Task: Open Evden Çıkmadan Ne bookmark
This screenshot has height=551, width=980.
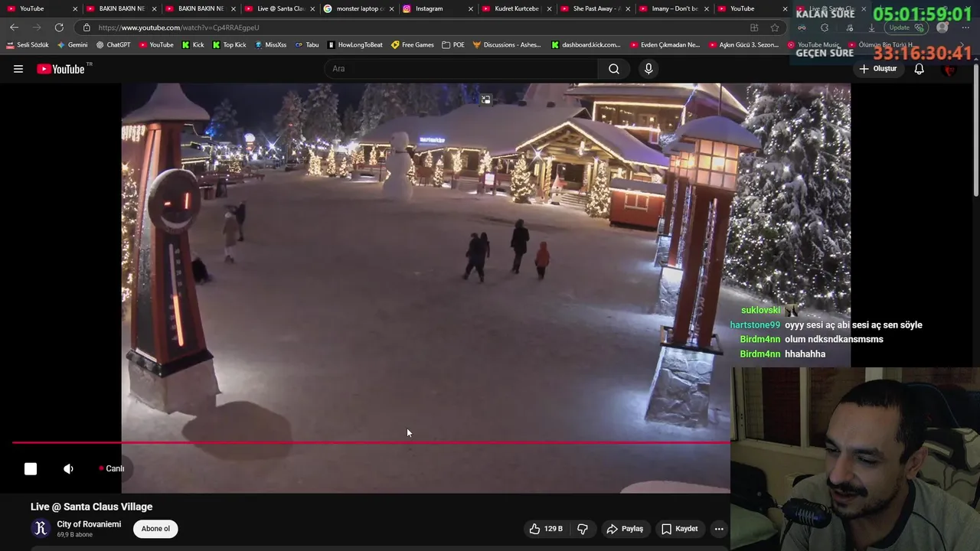Action: pos(665,45)
